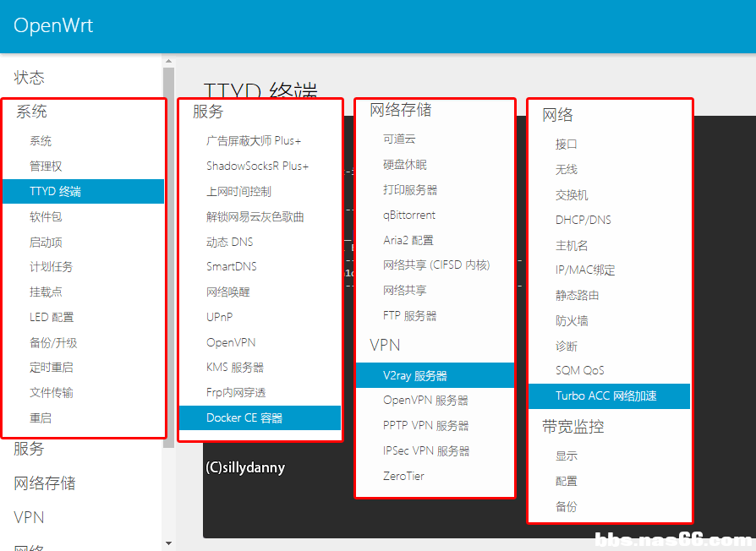Screen dimensions: 756x551
Task: Open 广告屏蔽大师 Plus+ service
Action: 254,140
